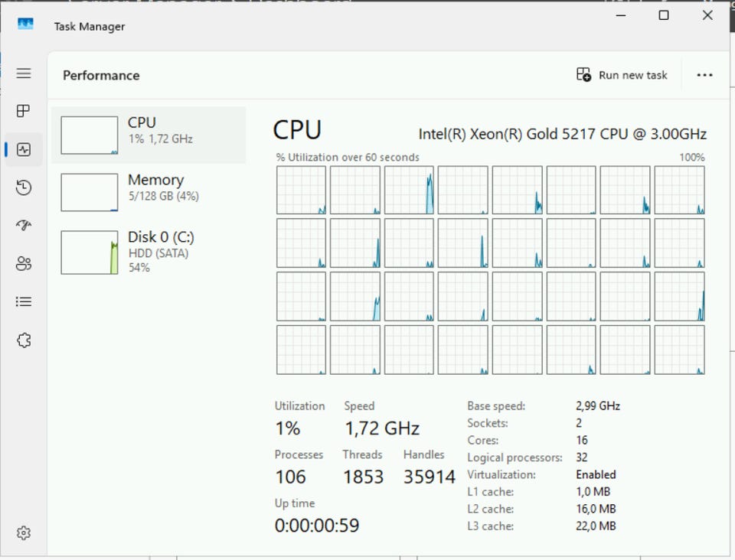Open the Startup apps page icon
This screenshot has height=560, width=735.
24,225
